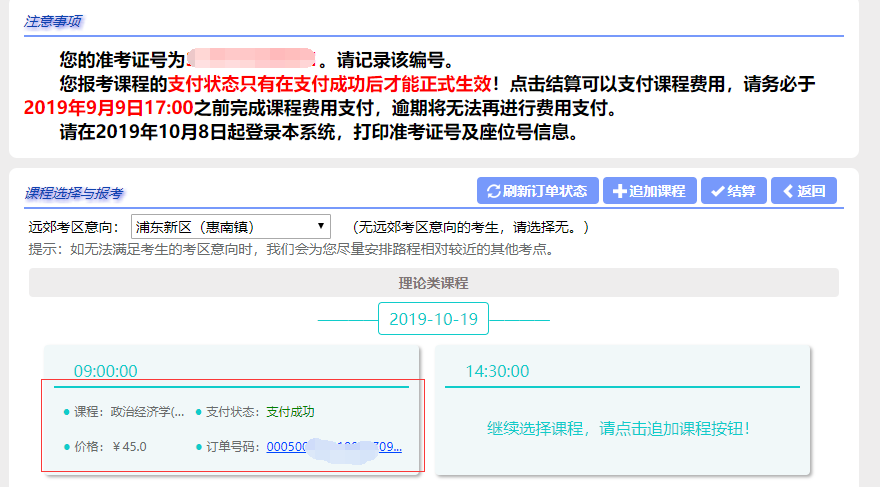Click the 继续选择课程 prompt text
This screenshot has width=880, height=487.
[618, 428]
